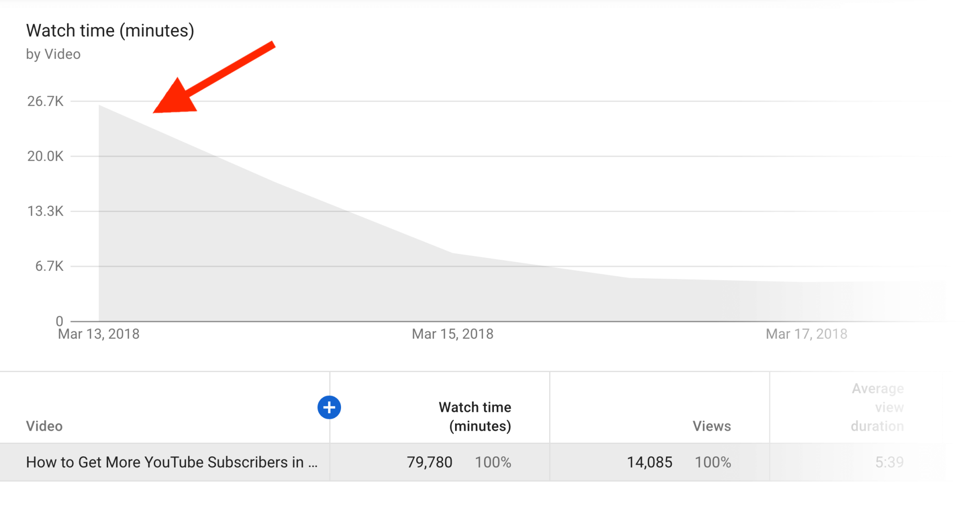Click the Mar 13, 2018 axis label
Image resolution: width=980 pixels, height=520 pixels.
tap(98, 334)
